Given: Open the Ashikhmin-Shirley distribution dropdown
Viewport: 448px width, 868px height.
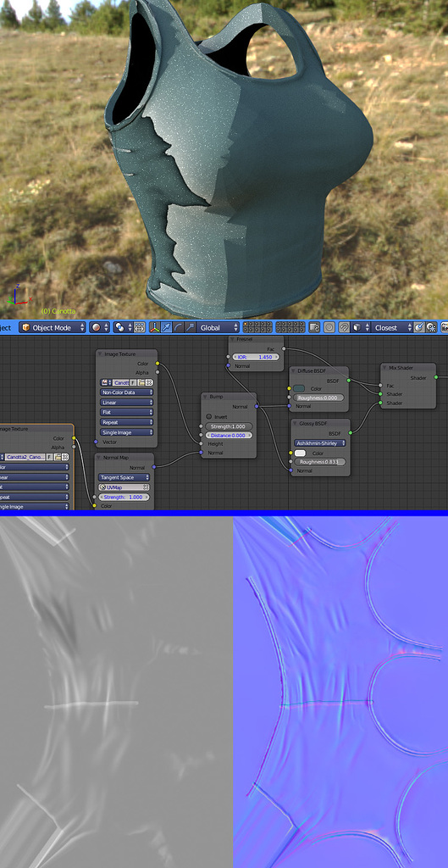Looking at the screenshot, I should (320, 442).
